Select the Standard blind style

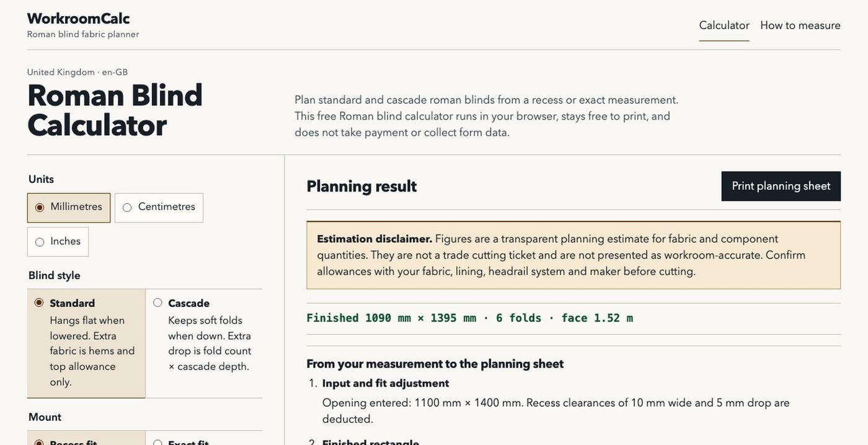86,343
